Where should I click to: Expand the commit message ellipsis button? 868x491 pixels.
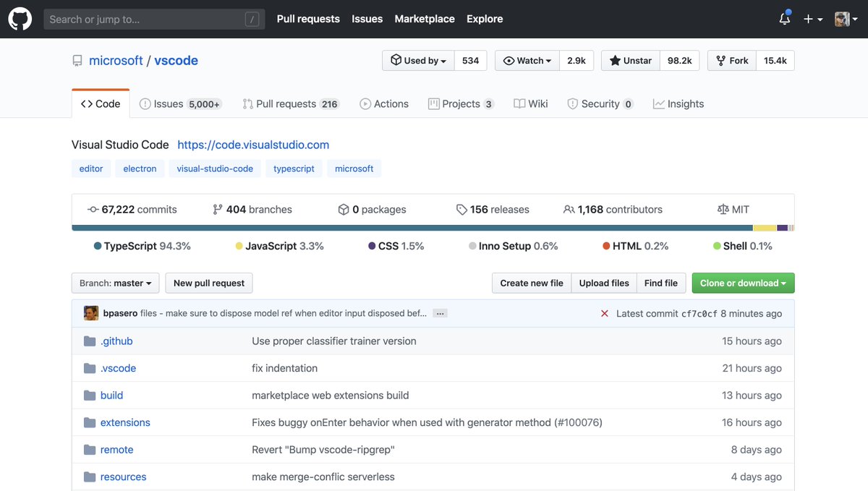(x=440, y=314)
